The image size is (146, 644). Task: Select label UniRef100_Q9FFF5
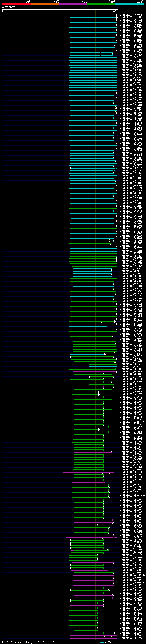coord(131,63)
